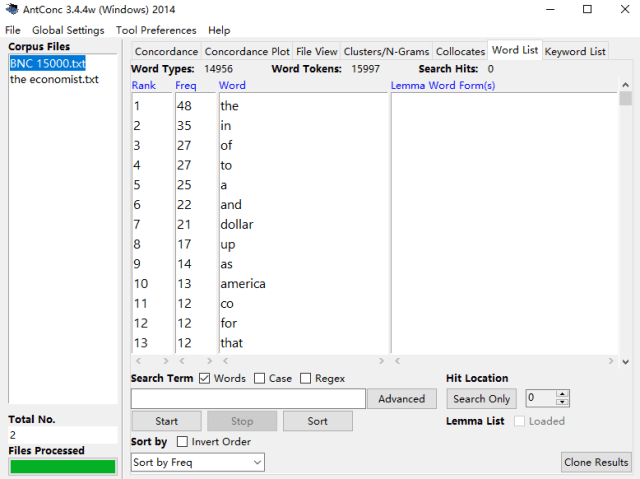Open the Sort by Freq dropdown
The height and width of the screenshot is (479, 640).
click(198, 462)
